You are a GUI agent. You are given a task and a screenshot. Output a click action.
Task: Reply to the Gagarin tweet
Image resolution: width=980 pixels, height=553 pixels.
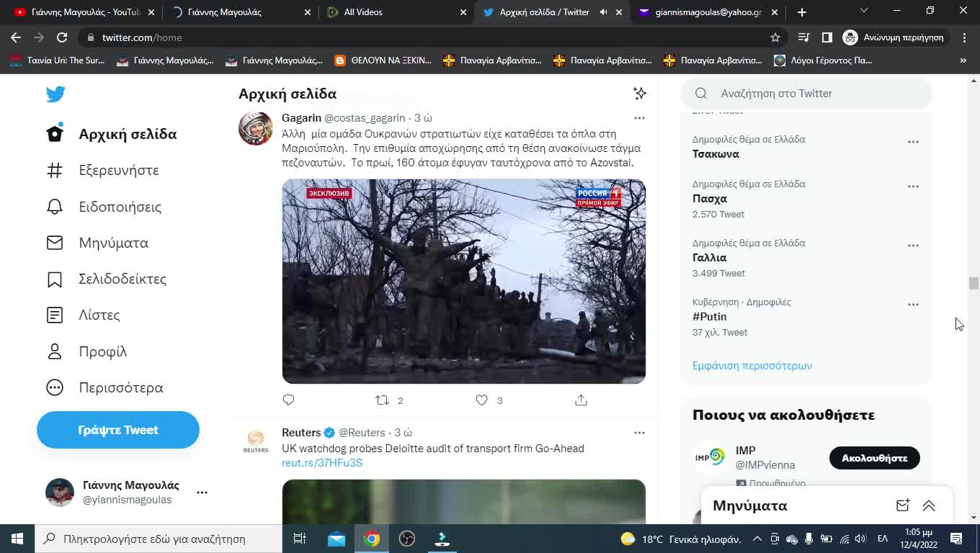pyautogui.click(x=289, y=400)
